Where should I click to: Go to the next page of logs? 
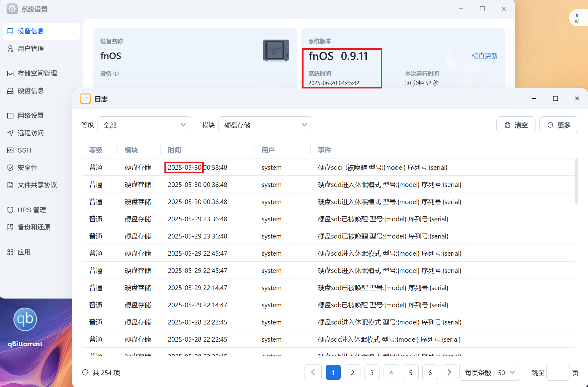450,372
